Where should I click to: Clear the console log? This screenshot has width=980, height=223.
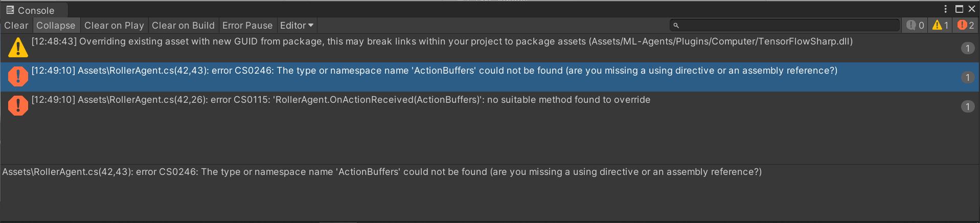click(x=16, y=25)
